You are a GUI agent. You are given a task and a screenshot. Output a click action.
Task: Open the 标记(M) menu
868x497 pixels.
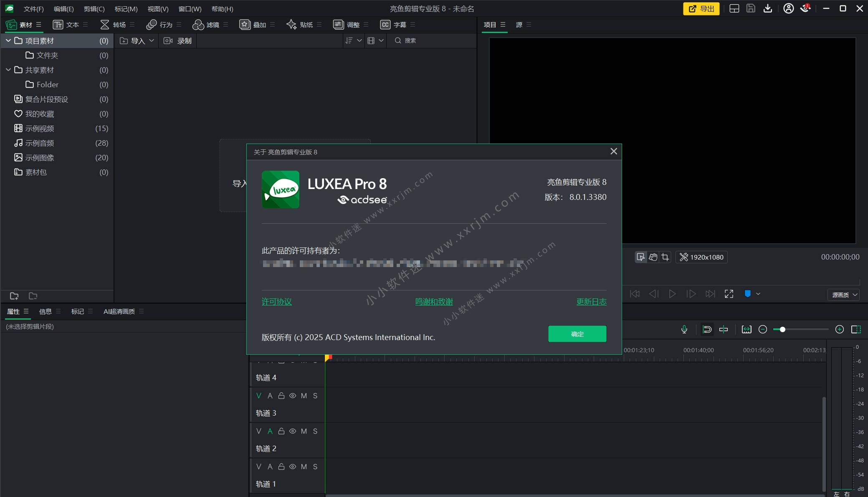126,9
